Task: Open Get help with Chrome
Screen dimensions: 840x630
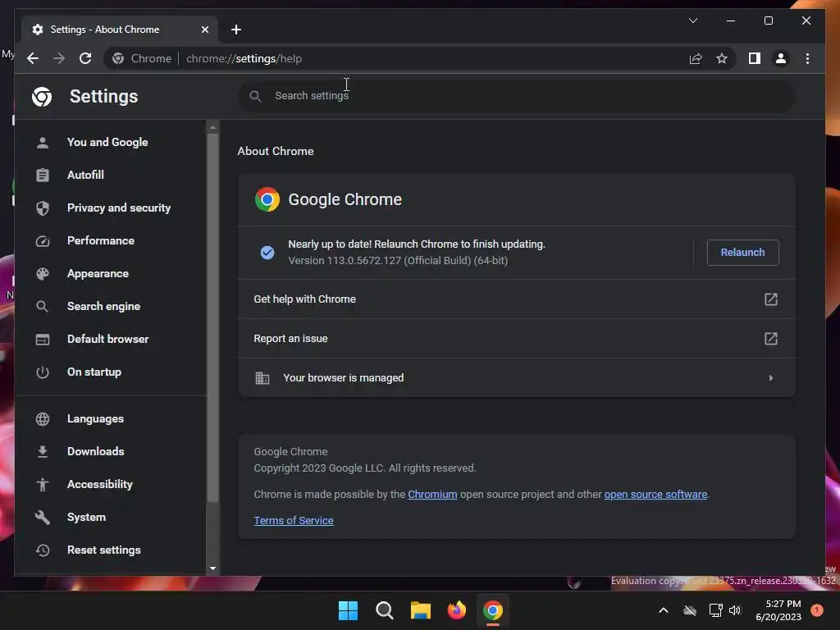Action: pyautogui.click(x=517, y=299)
